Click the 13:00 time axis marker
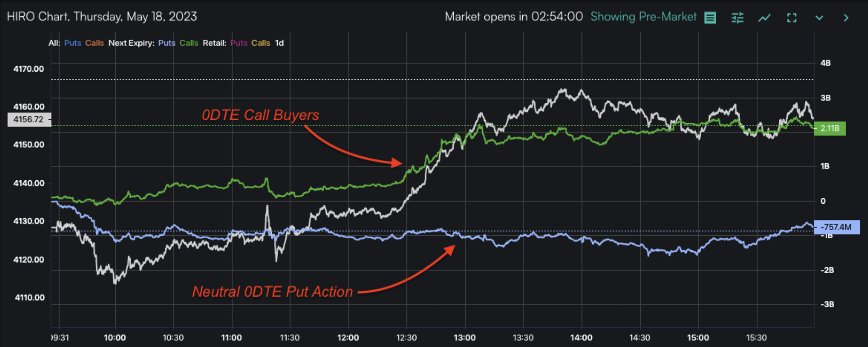Viewport: 868px width, 347px height. pyautogui.click(x=465, y=338)
